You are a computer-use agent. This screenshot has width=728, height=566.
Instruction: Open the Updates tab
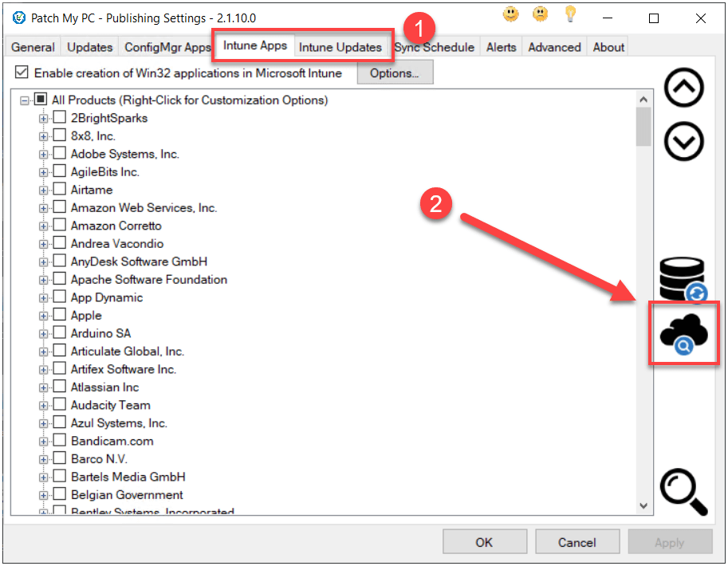(x=89, y=47)
